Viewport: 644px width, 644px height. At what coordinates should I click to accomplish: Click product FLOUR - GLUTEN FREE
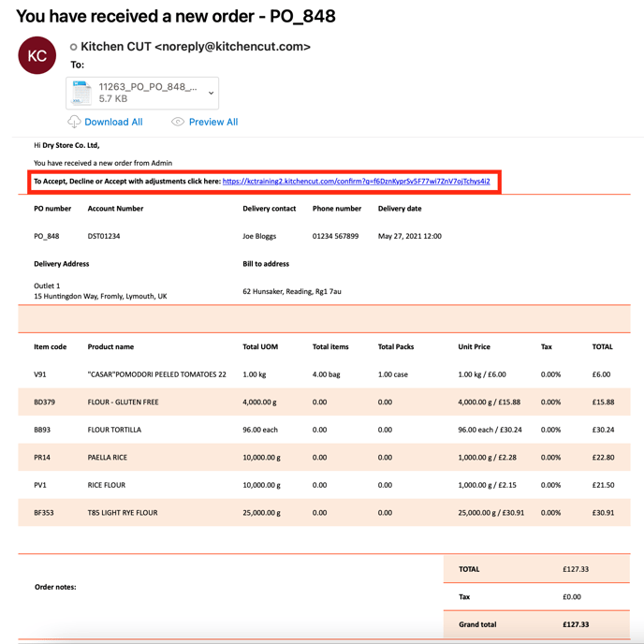pos(123,402)
